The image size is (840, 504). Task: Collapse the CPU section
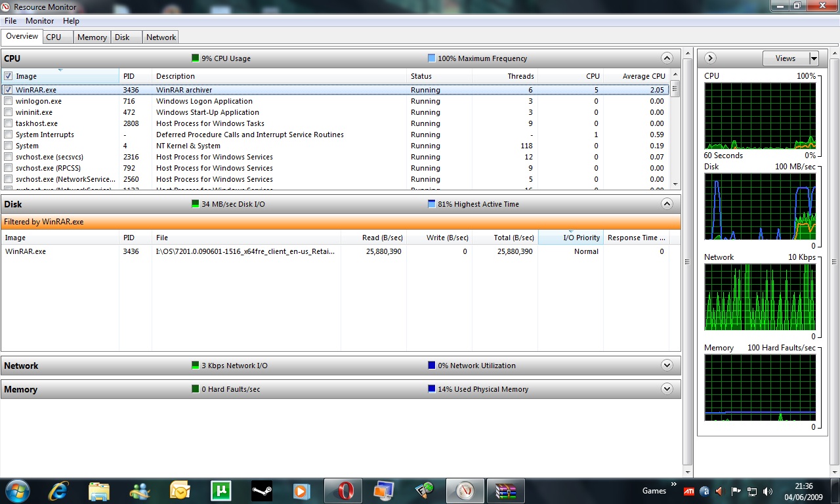[x=667, y=58]
